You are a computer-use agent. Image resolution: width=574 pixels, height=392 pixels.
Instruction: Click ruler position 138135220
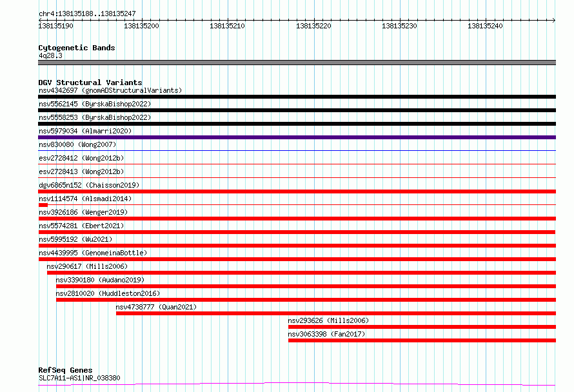coord(313,26)
